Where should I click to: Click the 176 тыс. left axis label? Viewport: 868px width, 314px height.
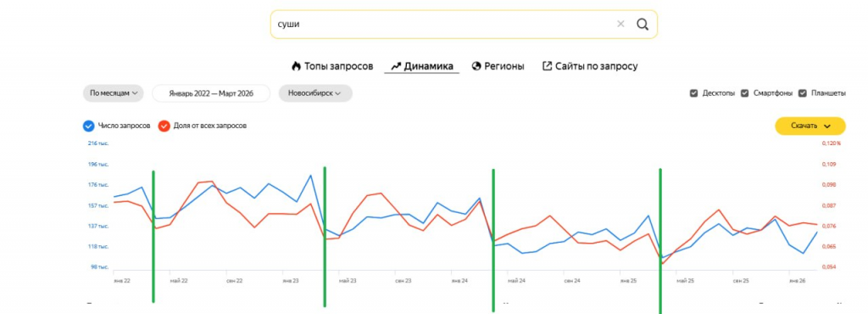(98, 185)
